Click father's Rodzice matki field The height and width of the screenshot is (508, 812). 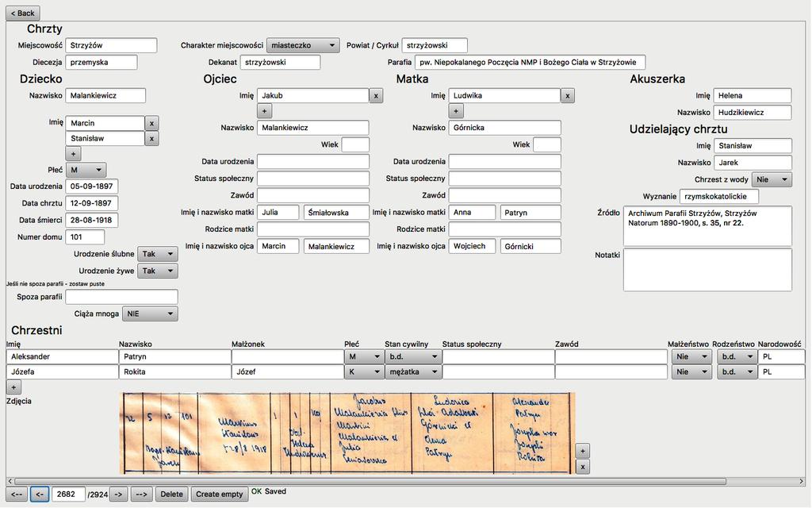pos(313,229)
